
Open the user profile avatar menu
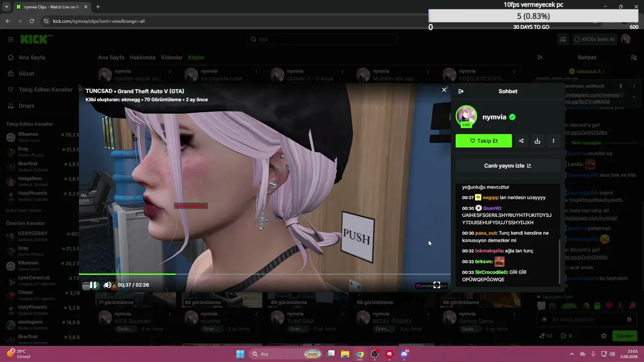tap(625, 39)
